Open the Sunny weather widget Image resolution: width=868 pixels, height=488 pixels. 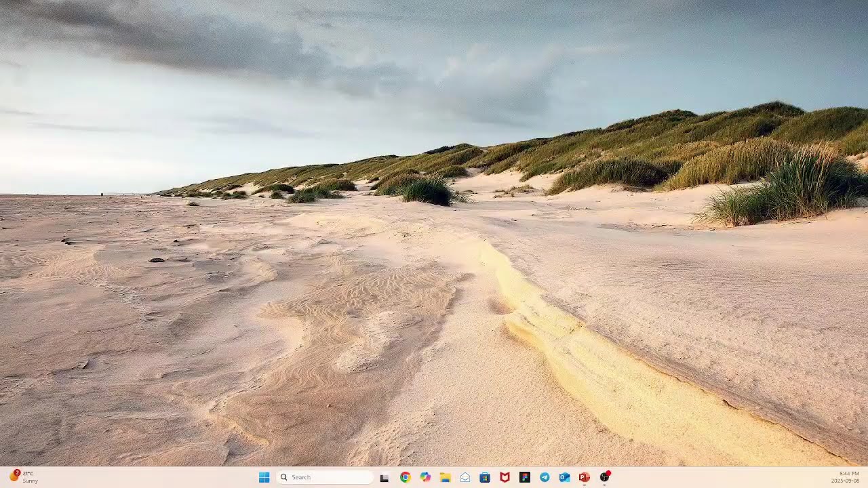(x=23, y=477)
